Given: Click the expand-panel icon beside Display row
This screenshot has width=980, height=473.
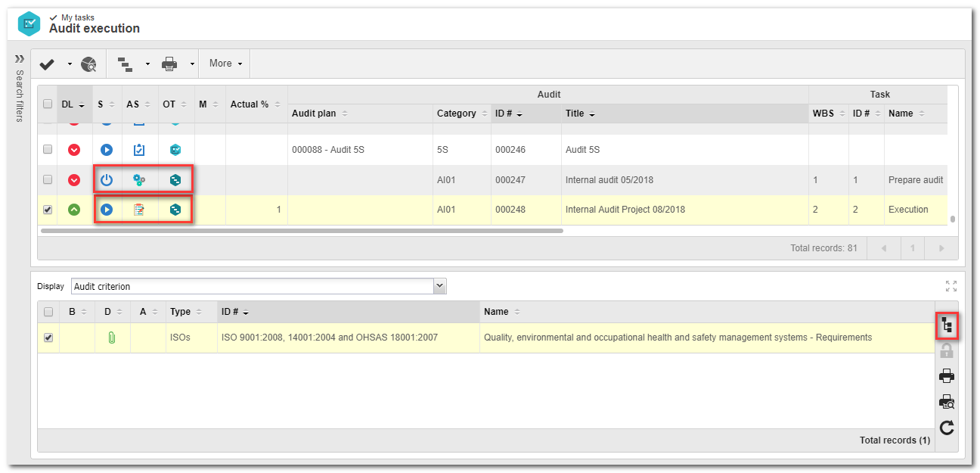Looking at the screenshot, I should tap(951, 286).
